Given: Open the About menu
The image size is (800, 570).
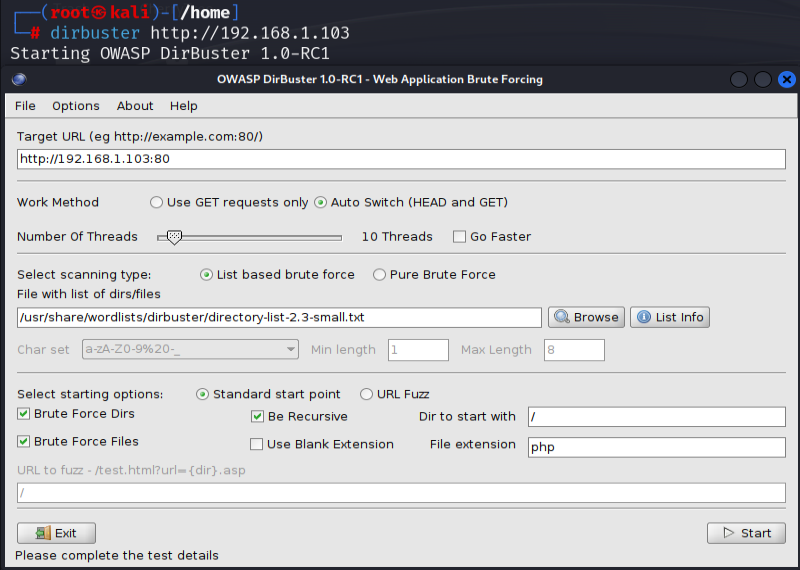Looking at the screenshot, I should 135,106.
